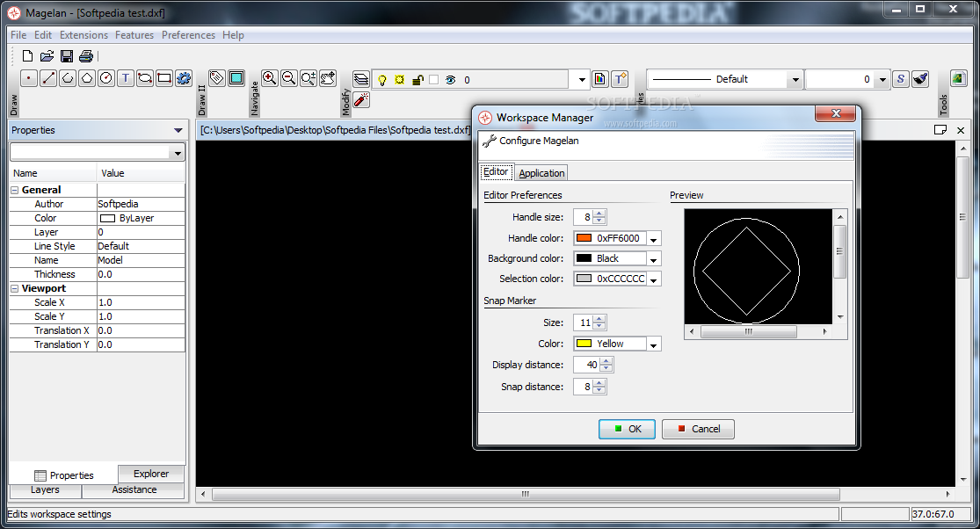The image size is (980, 529).
Task: Select the Editor tab in Workspace Manager
Action: (x=496, y=171)
